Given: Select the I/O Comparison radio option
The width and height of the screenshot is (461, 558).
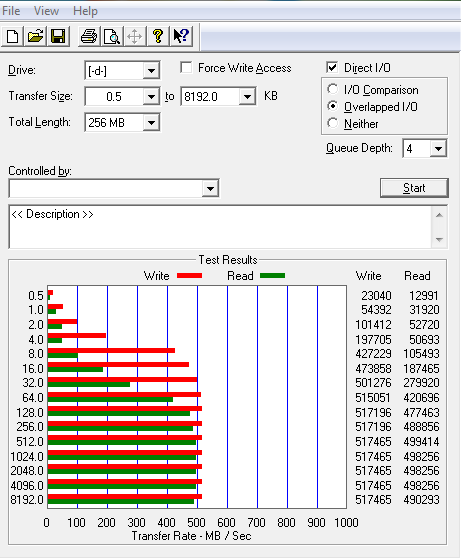Looking at the screenshot, I should [332, 89].
